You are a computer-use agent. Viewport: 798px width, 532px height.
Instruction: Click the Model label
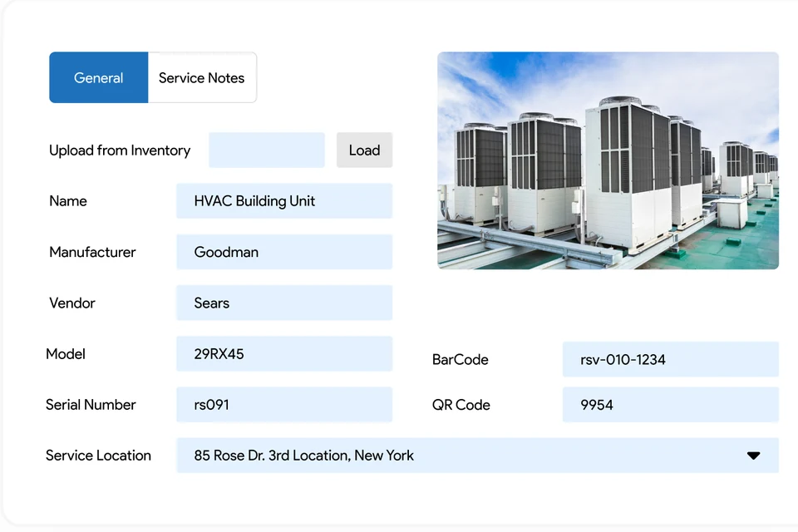click(66, 354)
